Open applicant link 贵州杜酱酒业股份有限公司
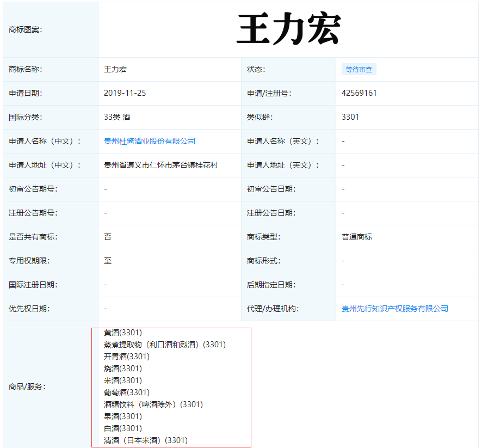 coord(150,141)
